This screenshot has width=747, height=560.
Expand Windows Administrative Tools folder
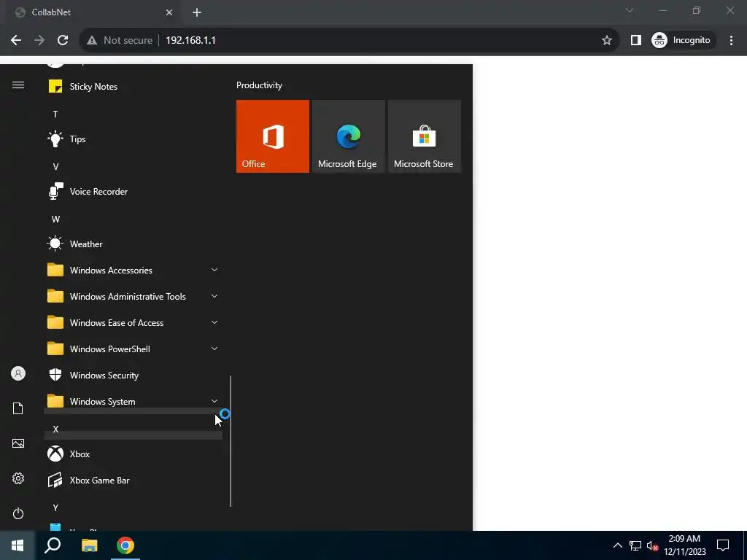133,296
